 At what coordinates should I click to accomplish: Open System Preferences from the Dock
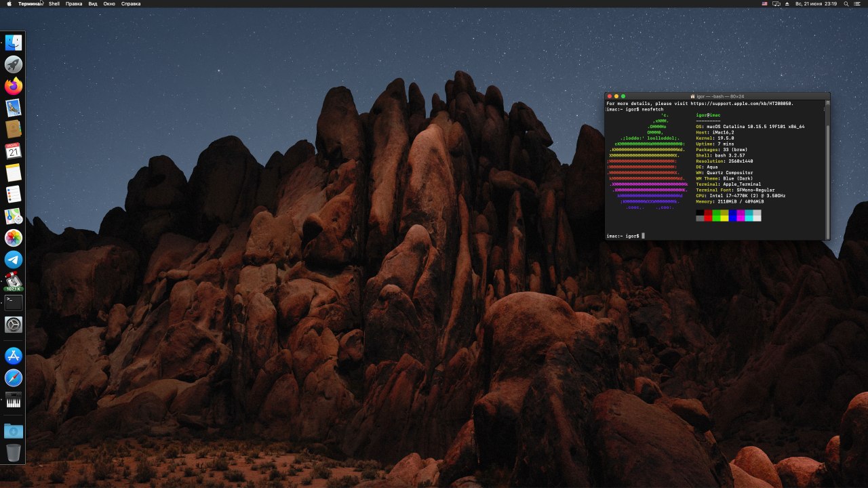(14, 325)
